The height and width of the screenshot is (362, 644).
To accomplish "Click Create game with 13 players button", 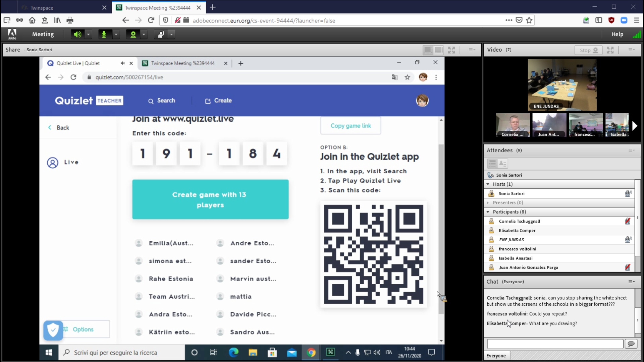I will coord(210,199).
